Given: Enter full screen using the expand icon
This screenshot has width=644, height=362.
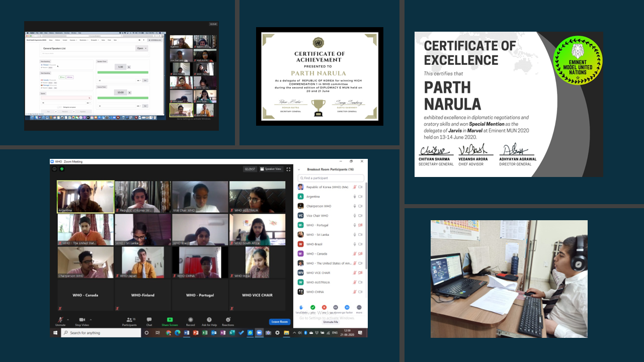Looking at the screenshot, I should point(288,169).
